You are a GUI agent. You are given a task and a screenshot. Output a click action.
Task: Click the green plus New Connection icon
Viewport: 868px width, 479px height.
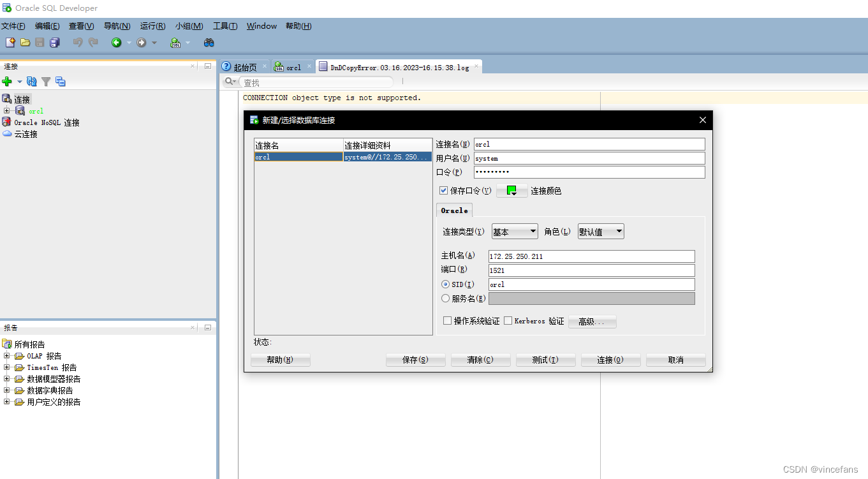click(x=7, y=82)
